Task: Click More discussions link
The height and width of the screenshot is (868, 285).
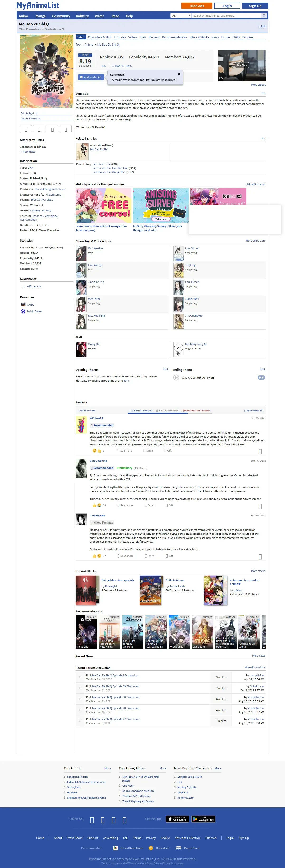Action: (x=255, y=667)
